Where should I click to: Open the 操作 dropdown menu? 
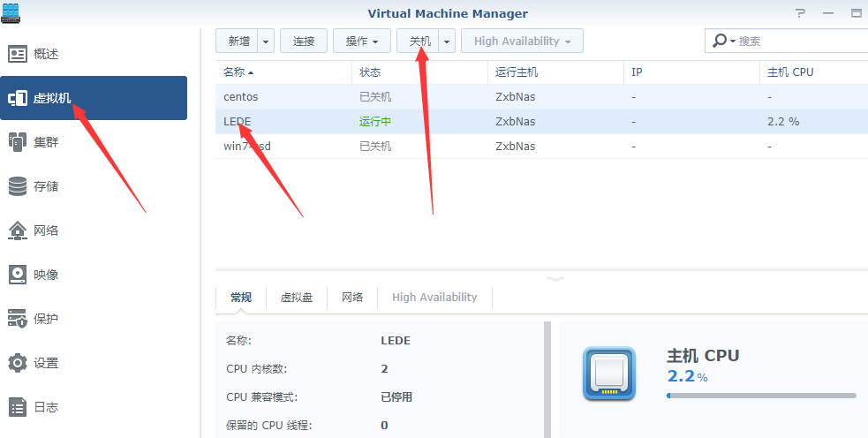pos(362,41)
